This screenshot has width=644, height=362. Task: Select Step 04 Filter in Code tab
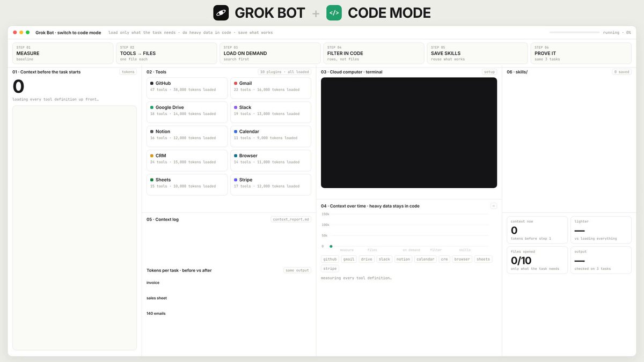point(374,53)
